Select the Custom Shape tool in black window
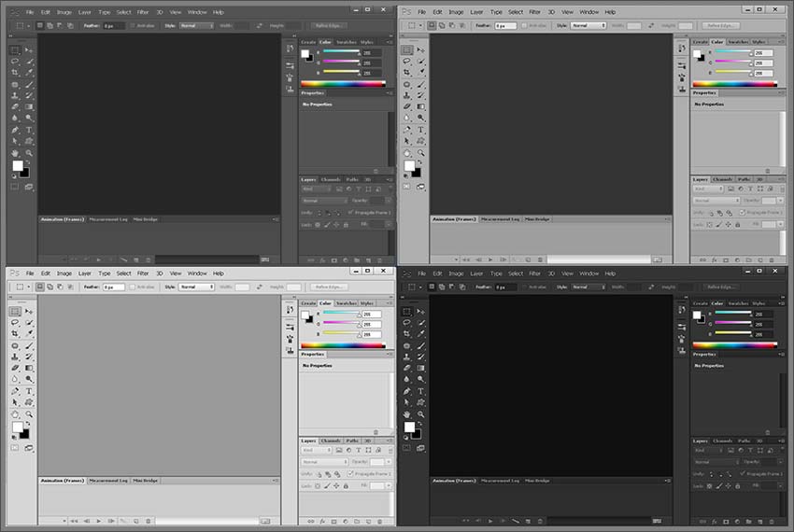This screenshot has width=794, height=532. [420, 402]
